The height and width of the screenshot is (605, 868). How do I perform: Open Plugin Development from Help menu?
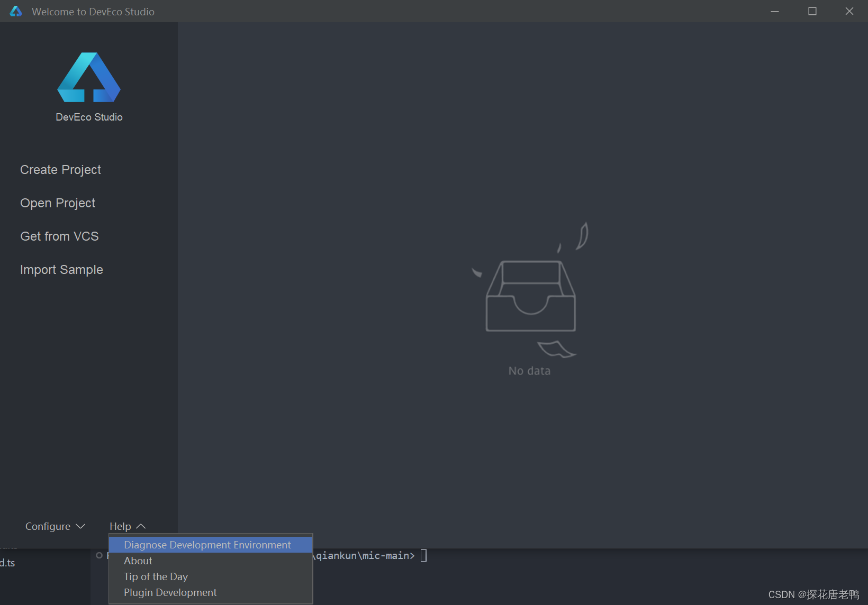click(x=211, y=592)
